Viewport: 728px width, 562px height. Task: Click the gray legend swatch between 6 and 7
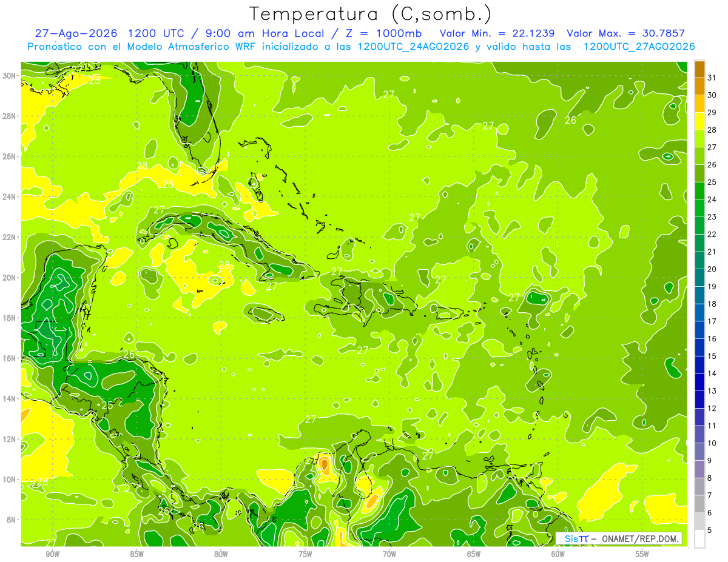pos(699,504)
